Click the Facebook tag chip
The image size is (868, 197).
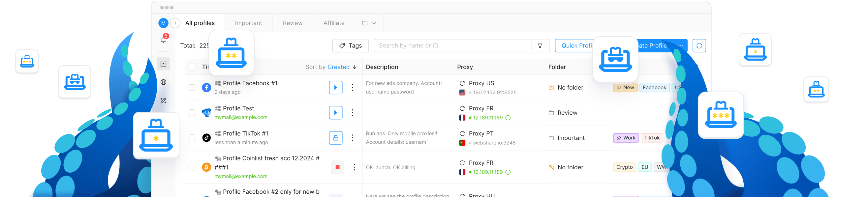coord(654,88)
